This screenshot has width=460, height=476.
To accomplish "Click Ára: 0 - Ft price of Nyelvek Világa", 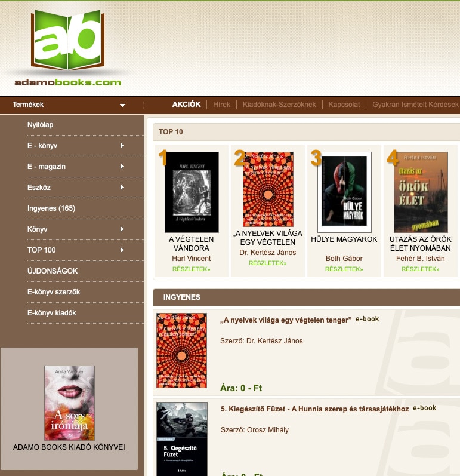I will click(x=241, y=388).
